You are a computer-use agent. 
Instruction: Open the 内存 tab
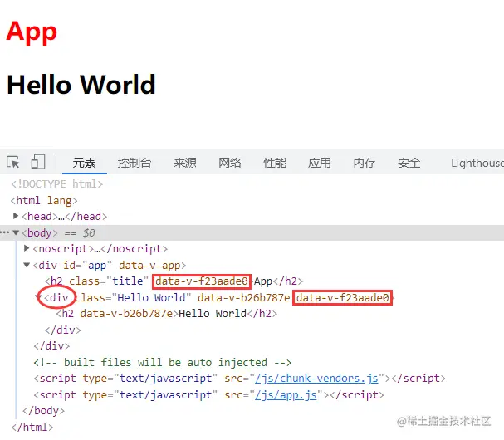pyautogui.click(x=365, y=163)
